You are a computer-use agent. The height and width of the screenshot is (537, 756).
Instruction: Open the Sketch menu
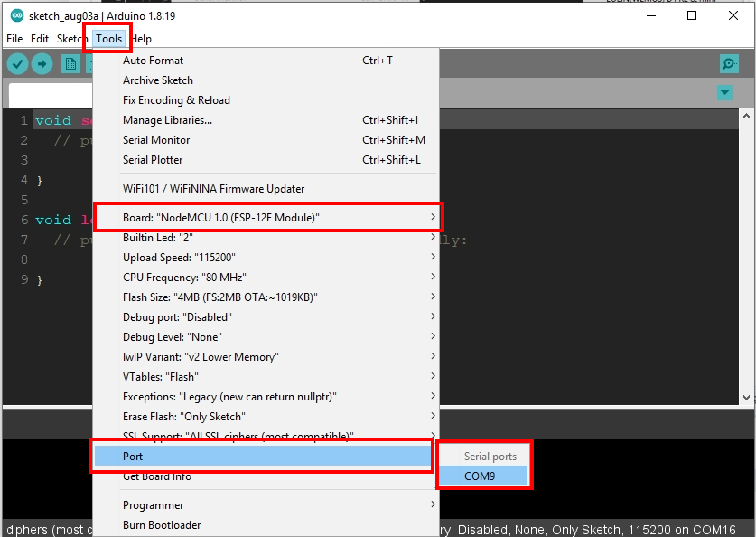point(70,39)
